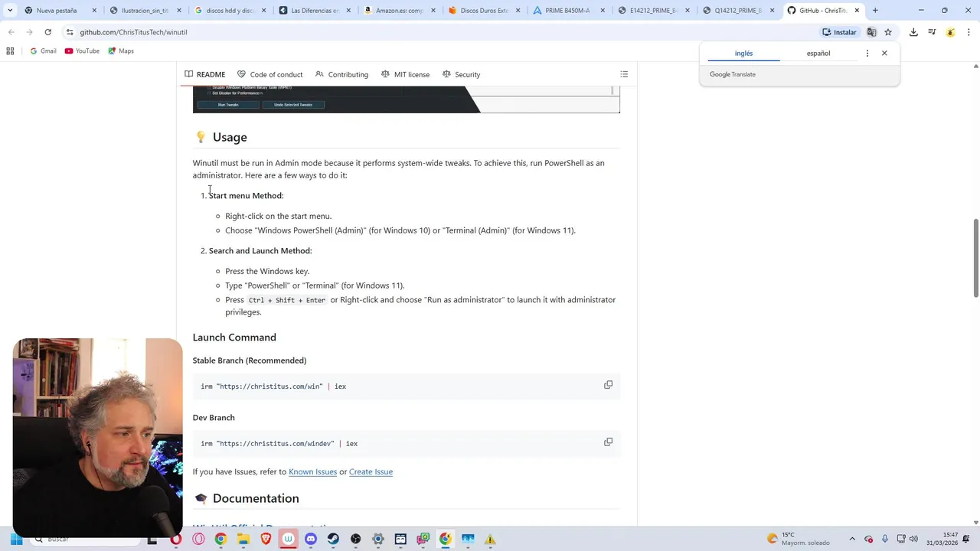This screenshot has width=980, height=551.
Task: Switch to the Contributing tab
Action: pos(341,74)
